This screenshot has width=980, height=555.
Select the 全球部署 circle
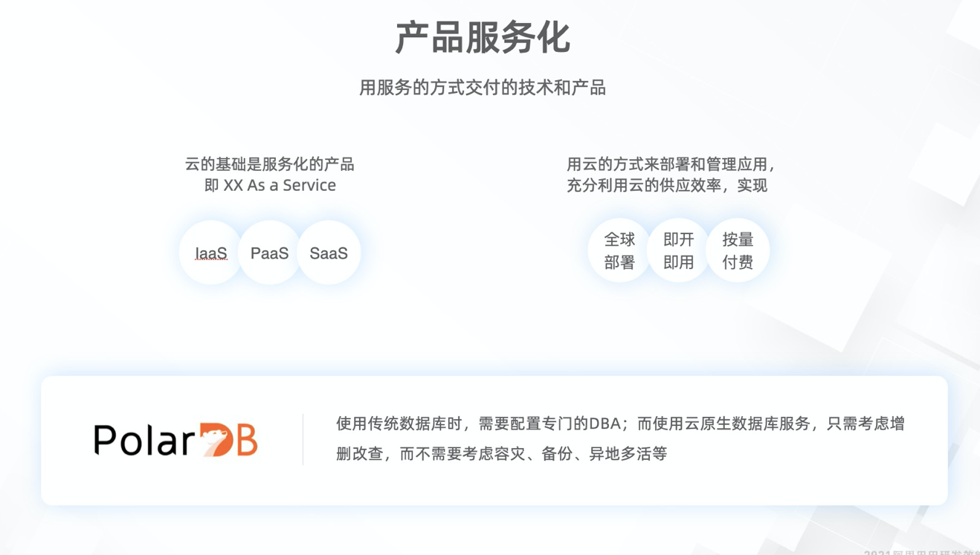619,250
